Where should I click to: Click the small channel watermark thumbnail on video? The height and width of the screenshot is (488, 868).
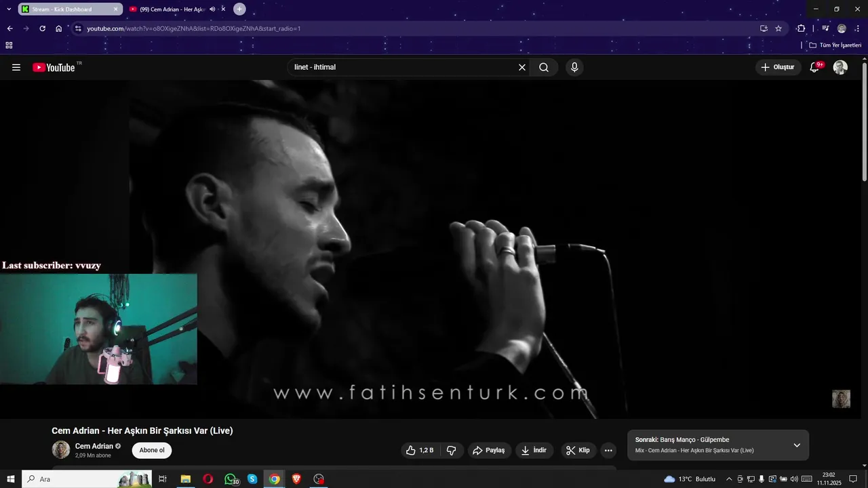(x=841, y=399)
